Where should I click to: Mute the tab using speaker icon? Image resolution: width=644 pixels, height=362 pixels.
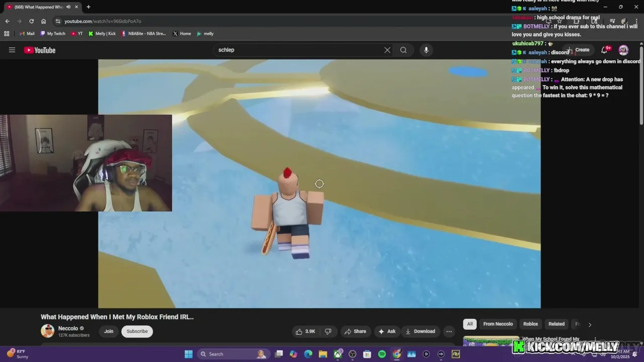point(68,7)
